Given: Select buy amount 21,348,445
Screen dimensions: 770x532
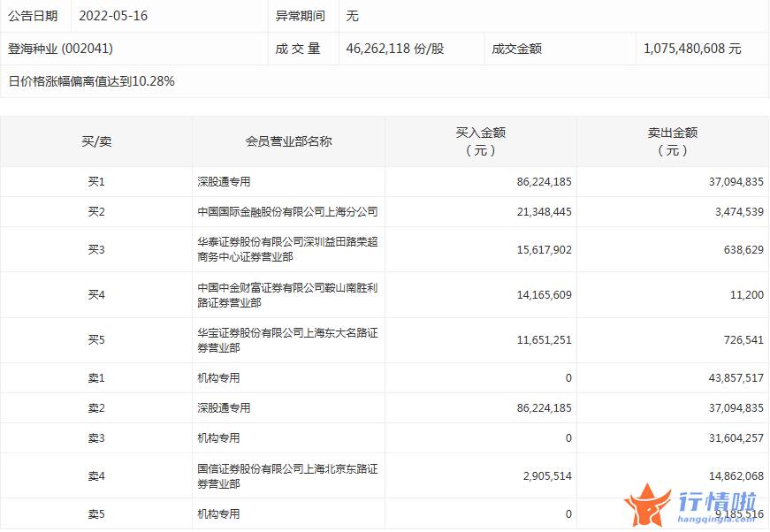Looking at the screenshot, I should click(x=544, y=211).
